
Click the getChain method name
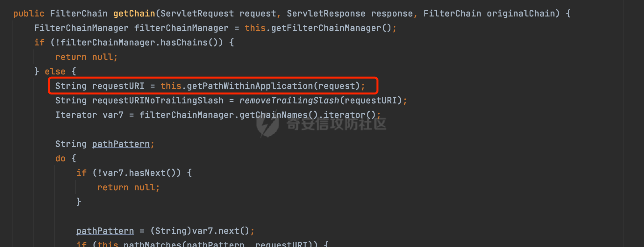click(134, 14)
